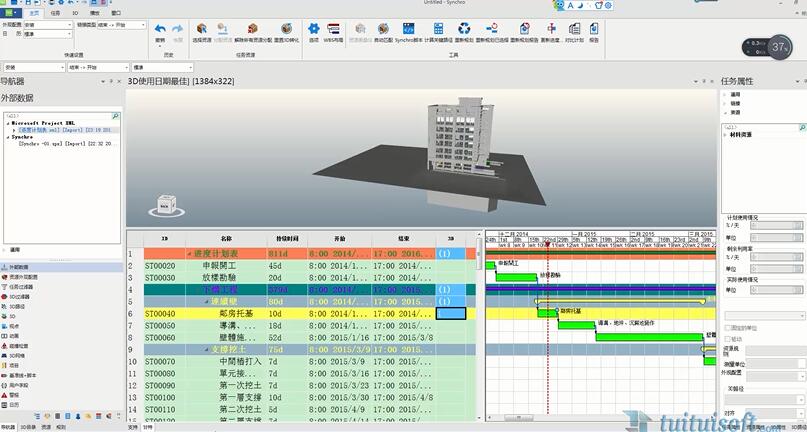
Task: Open the 任務 ribbon tab
Action: 55,13
